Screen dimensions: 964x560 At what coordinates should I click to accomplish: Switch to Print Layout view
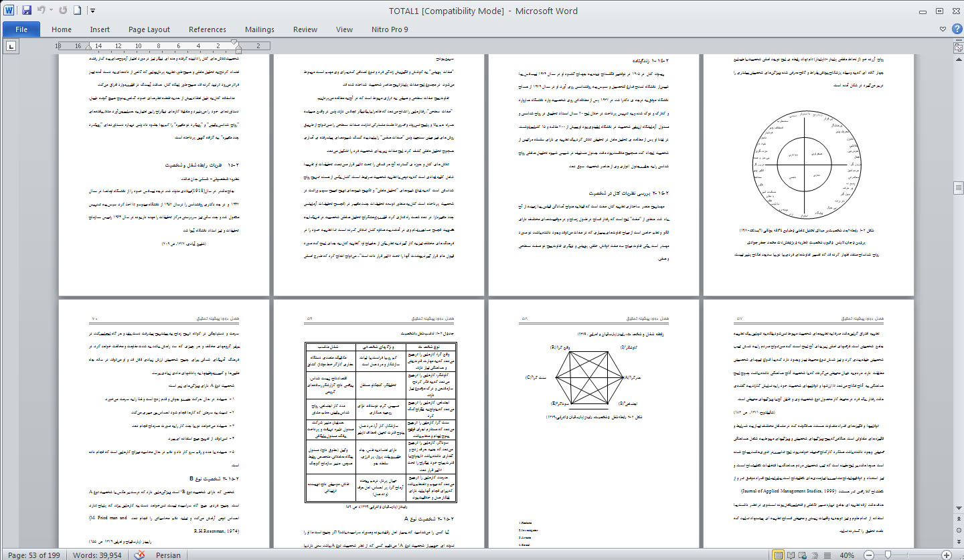[779, 555]
